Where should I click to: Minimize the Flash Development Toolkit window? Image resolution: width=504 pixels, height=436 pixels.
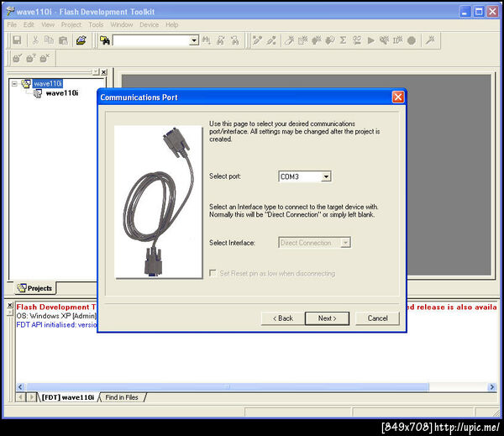465,12
